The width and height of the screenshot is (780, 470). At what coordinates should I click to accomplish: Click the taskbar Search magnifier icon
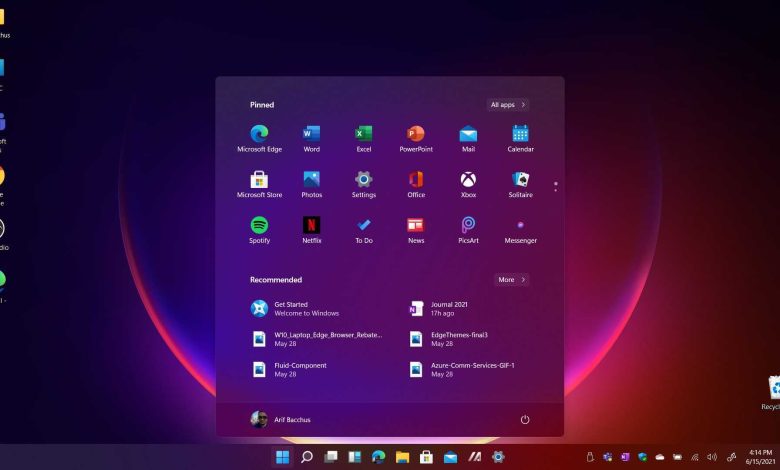pyautogui.click(x=307, y=457)
